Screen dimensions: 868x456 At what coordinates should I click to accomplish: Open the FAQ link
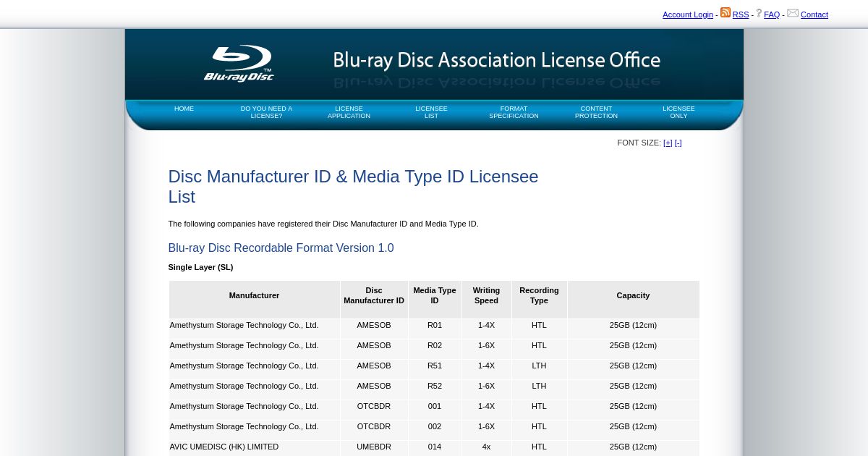click(x=772, y=14)
